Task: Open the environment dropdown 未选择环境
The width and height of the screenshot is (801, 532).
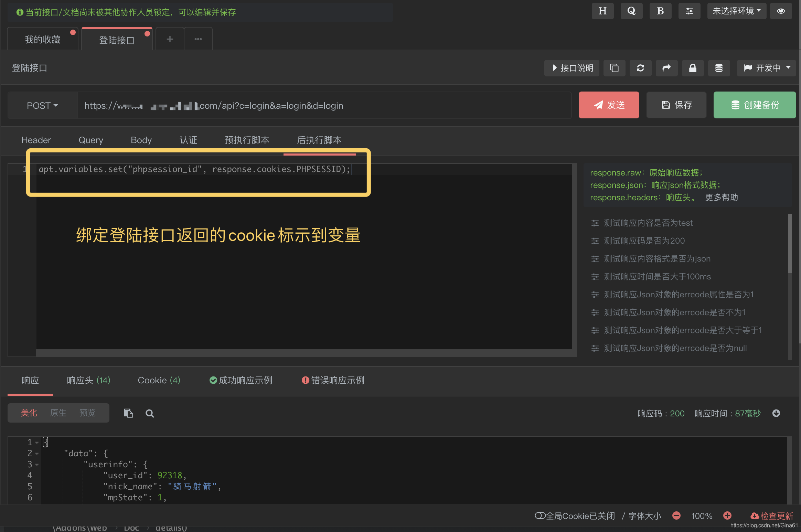Action: (x=737, y=11)
